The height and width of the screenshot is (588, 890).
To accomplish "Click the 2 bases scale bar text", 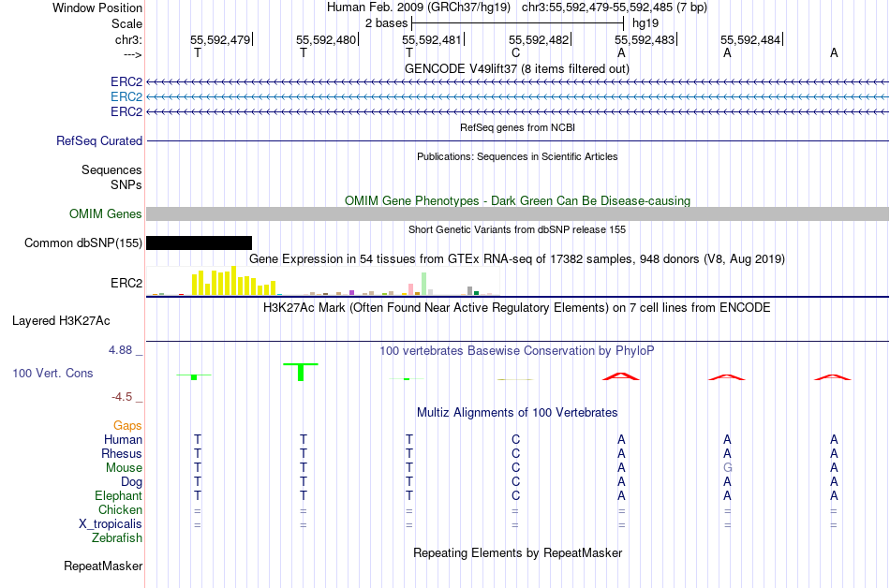I will pos(386,23).
